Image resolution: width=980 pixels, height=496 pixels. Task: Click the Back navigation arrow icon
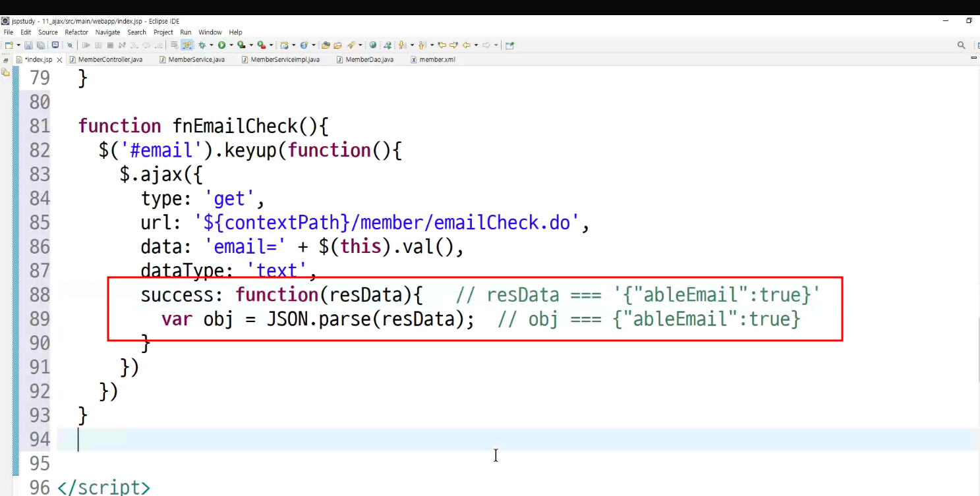point(466,45)
